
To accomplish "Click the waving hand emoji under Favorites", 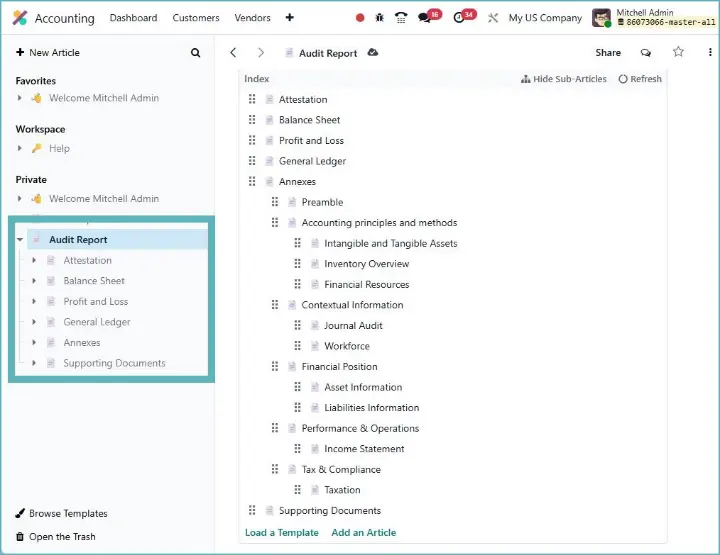I will (x=36, y=98).
